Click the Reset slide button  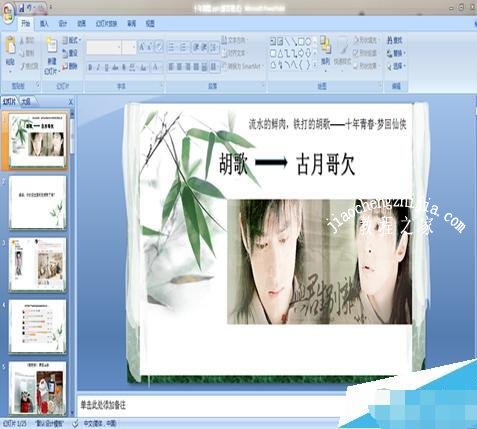[70, 53]
